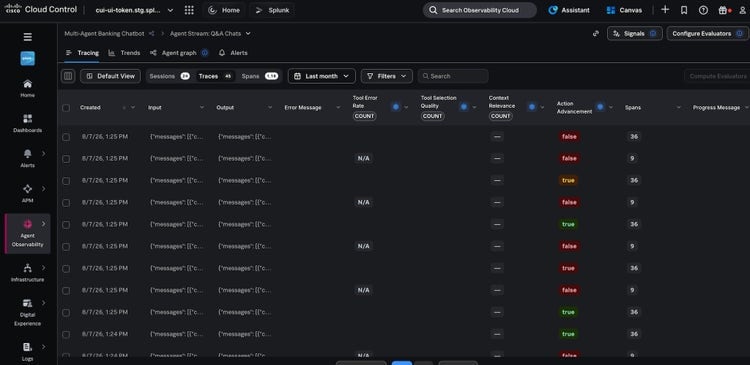Click the Splunk button in top bar

click(272, 10)
